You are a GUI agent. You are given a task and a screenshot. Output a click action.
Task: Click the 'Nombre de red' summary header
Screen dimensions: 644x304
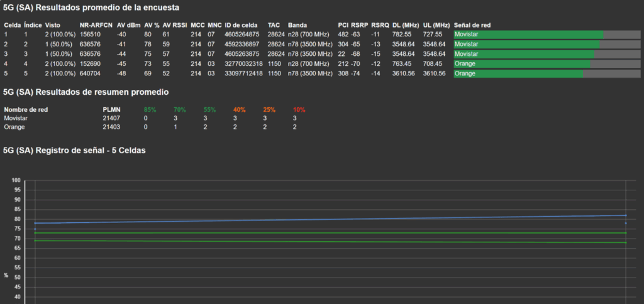click(26, 109)
